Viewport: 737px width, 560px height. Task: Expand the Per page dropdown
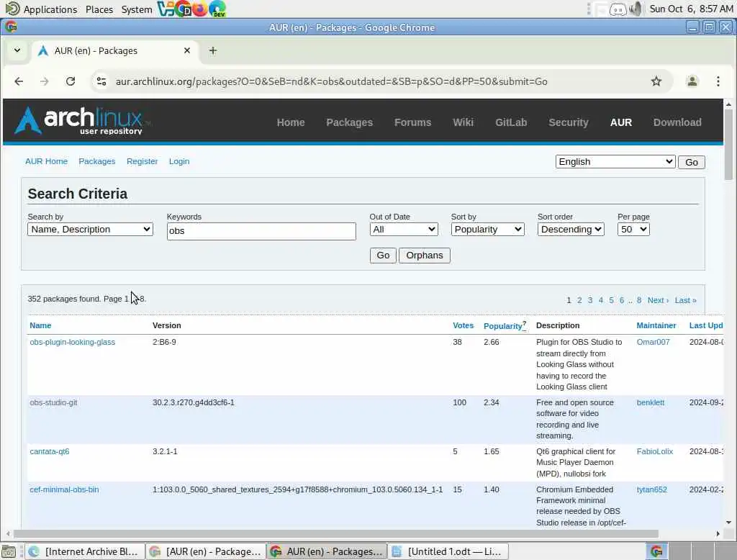click(x=633, y=230)
